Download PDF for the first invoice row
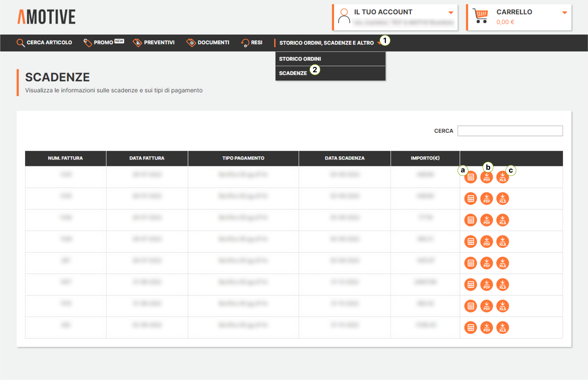The image size is (588, 380). pyautogui.click(x=487, y=177)
